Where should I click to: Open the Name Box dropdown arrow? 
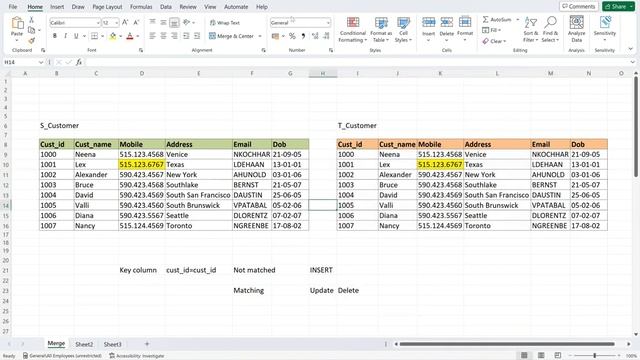pyautogui.click(x=41, y=62)
